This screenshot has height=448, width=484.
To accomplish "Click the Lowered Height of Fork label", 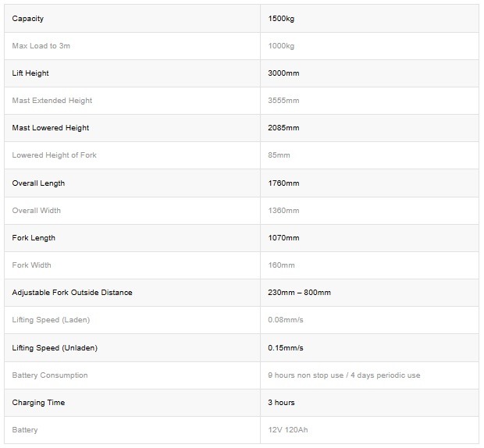I will [55, 155].
